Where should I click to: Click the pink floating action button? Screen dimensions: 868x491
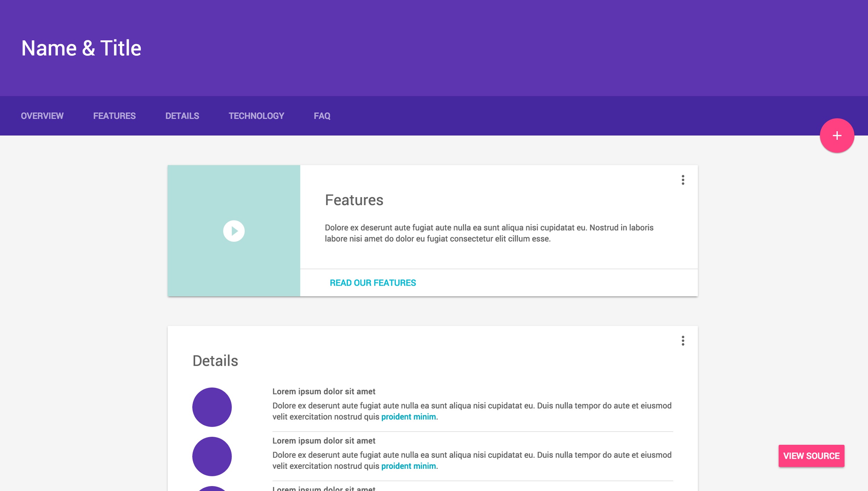click(x=837, y=135)
